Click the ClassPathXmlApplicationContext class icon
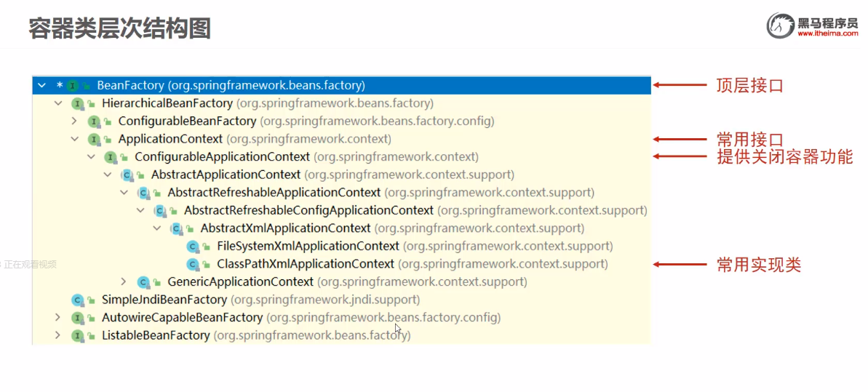 tap(193, 265)
